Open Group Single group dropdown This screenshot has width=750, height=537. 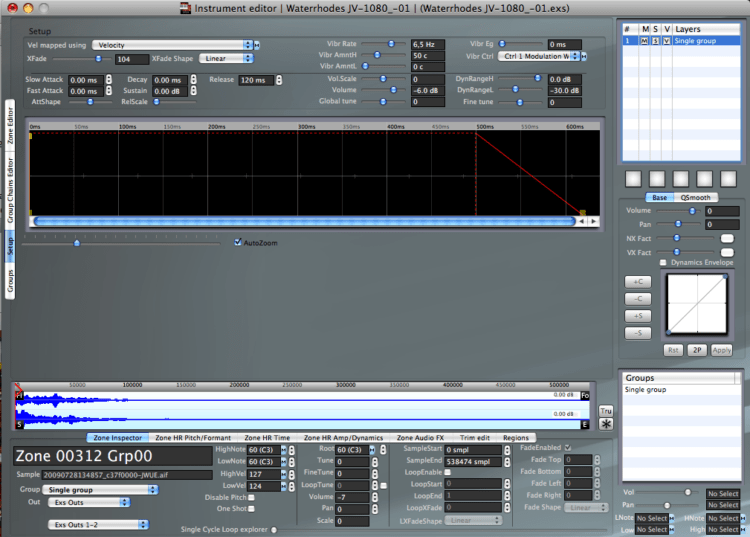coord(100,490)
